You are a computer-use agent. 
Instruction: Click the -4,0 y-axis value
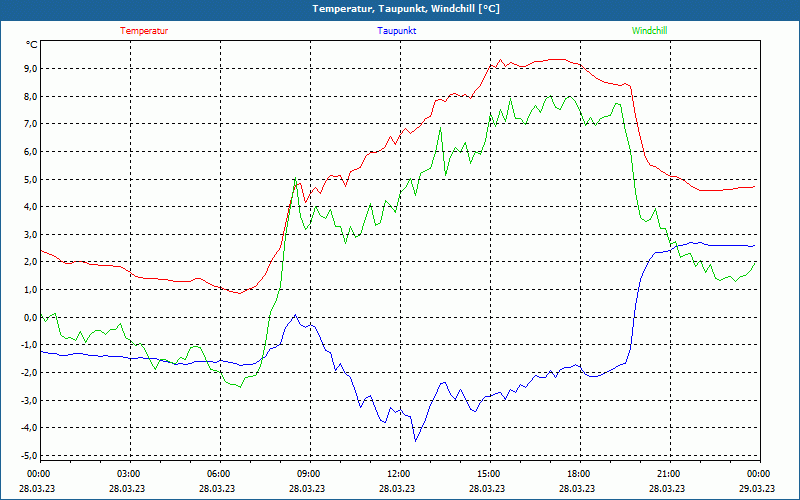[x=29, y=428]
